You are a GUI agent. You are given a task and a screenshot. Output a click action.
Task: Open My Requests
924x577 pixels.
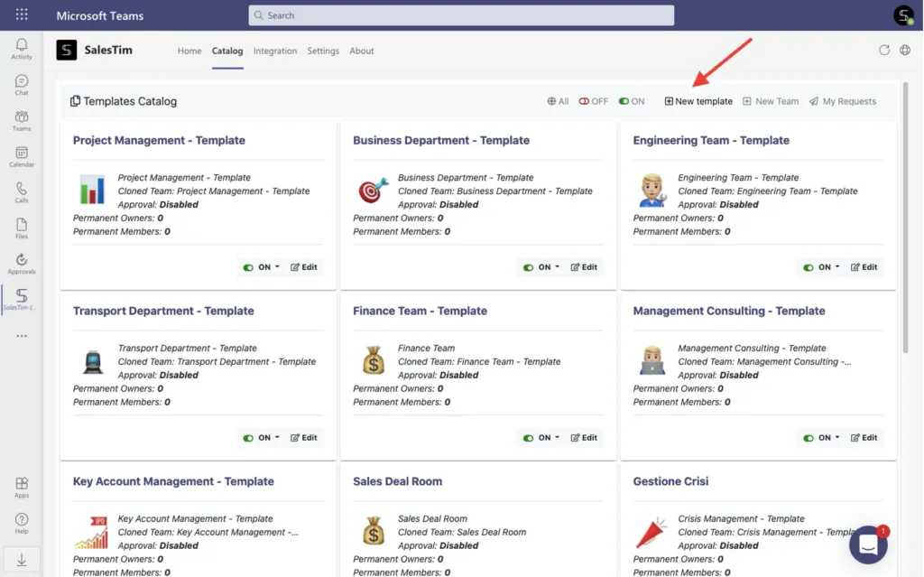coord(842,101)
